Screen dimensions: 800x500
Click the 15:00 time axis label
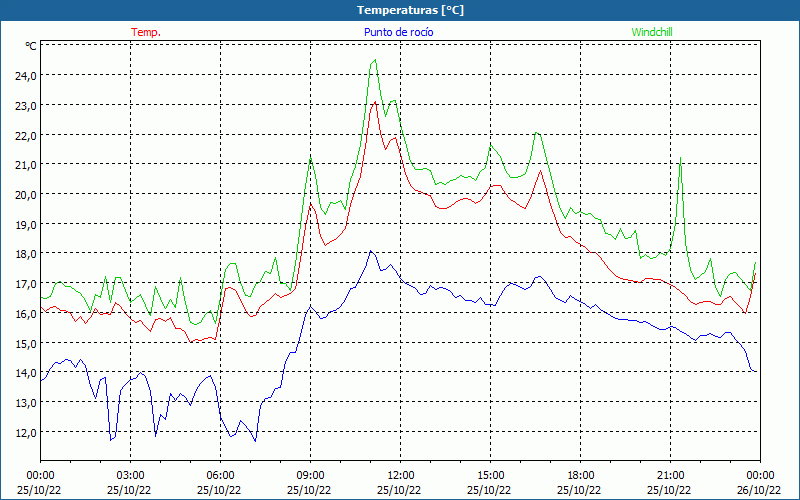[490, 476]
